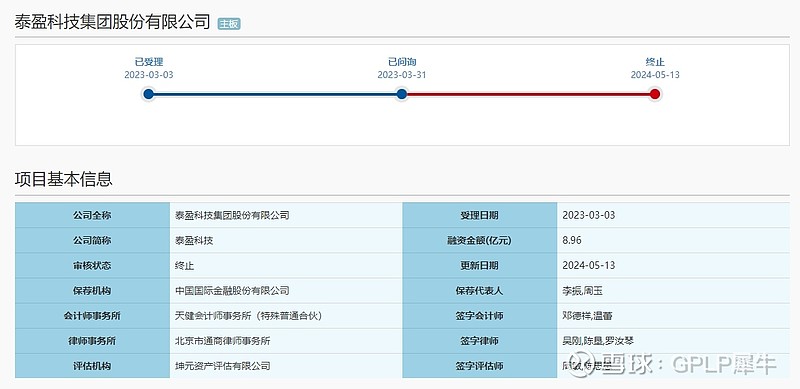The image size is (800, 389).
Task: Click the 签字评估师 header cell
Action: tap(480, 366)
